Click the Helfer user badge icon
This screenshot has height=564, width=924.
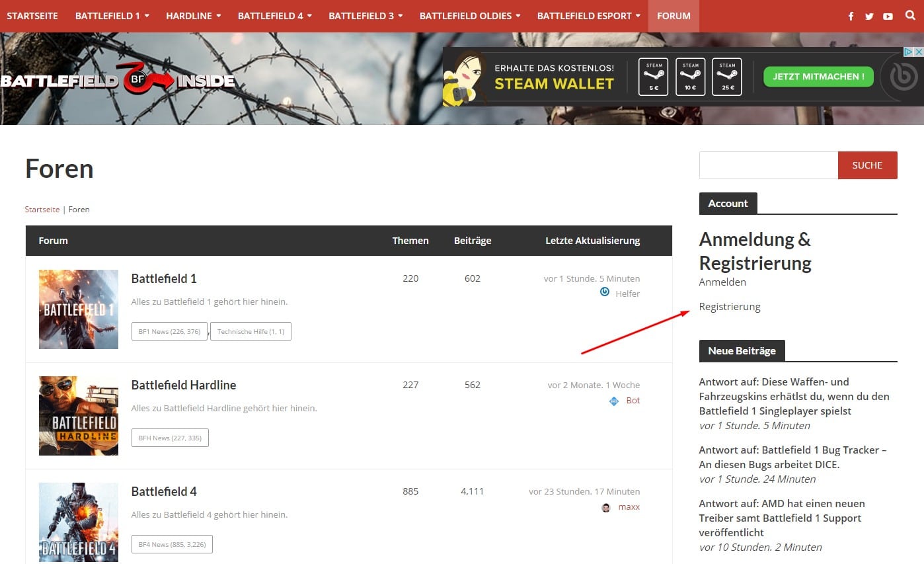(x=604, y=293)
